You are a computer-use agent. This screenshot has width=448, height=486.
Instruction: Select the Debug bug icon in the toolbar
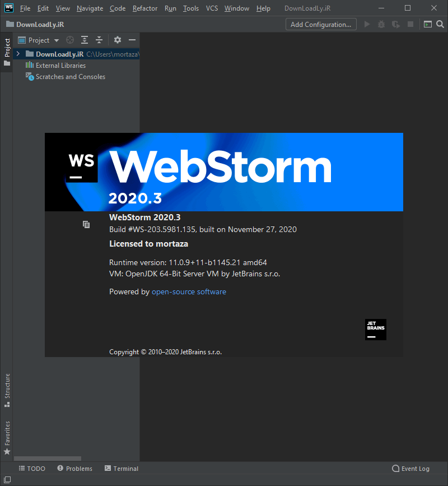381,24
